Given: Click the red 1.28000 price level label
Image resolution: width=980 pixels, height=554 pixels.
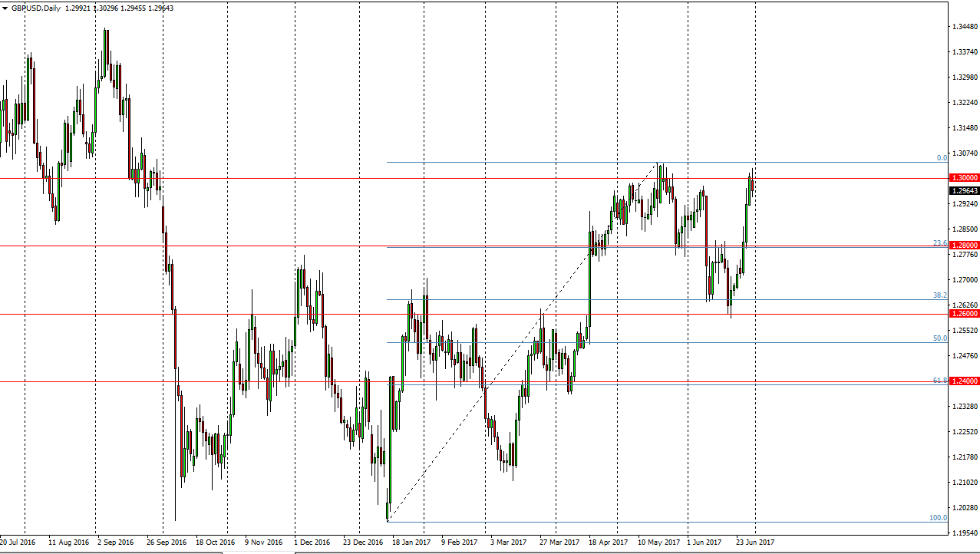Looking at the screenshot, I should point(964,245).
